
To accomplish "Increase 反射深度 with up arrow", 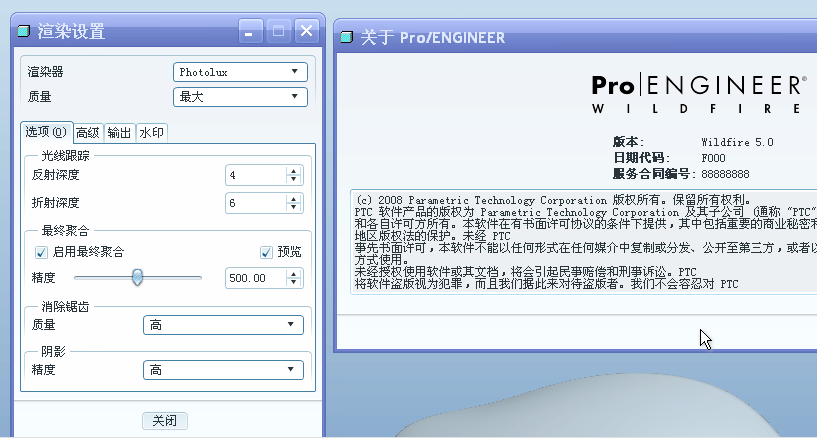I will 294,171.
